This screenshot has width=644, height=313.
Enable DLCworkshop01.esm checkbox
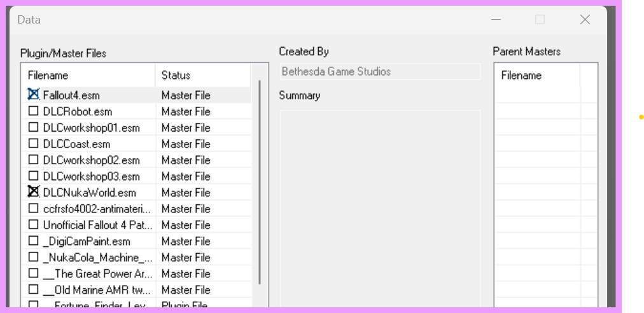(33, 127)
